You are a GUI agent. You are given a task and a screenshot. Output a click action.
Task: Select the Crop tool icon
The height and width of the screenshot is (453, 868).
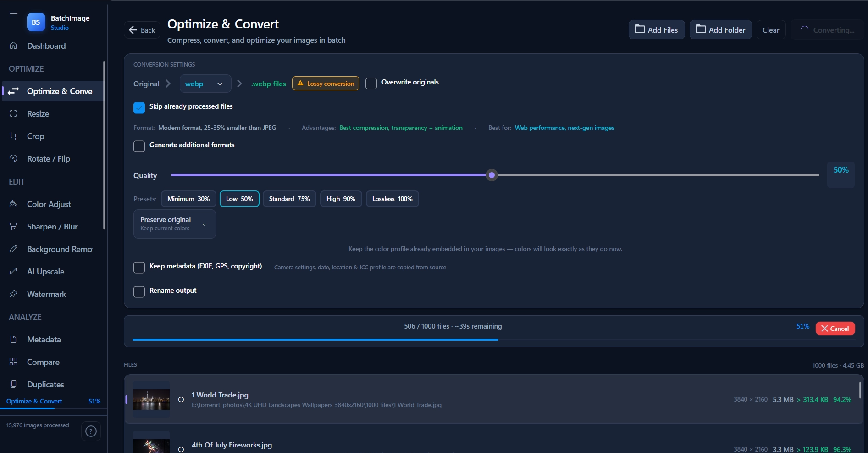tap(13, 136)
